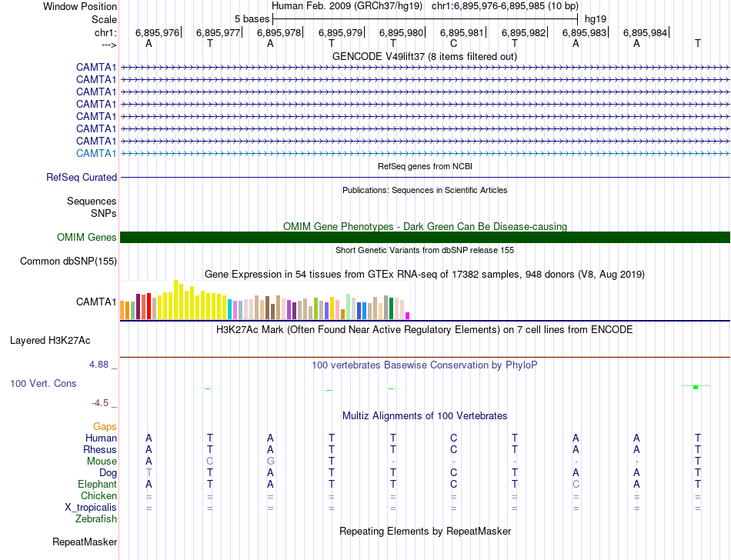Screen dimensions: 731x560
Task: Click the largest green PhyloP conservation block
Action: [x=696, y=388]
